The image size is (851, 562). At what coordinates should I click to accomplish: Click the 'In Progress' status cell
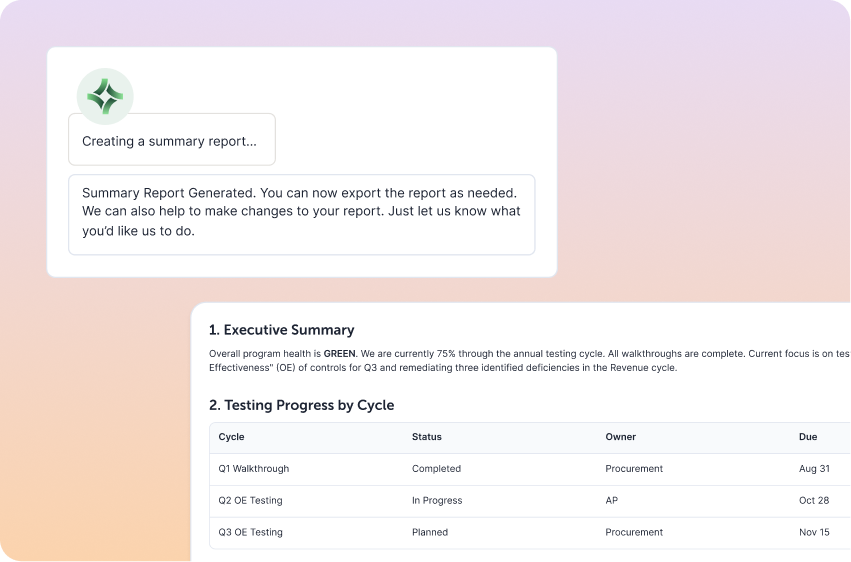(437, 501)
